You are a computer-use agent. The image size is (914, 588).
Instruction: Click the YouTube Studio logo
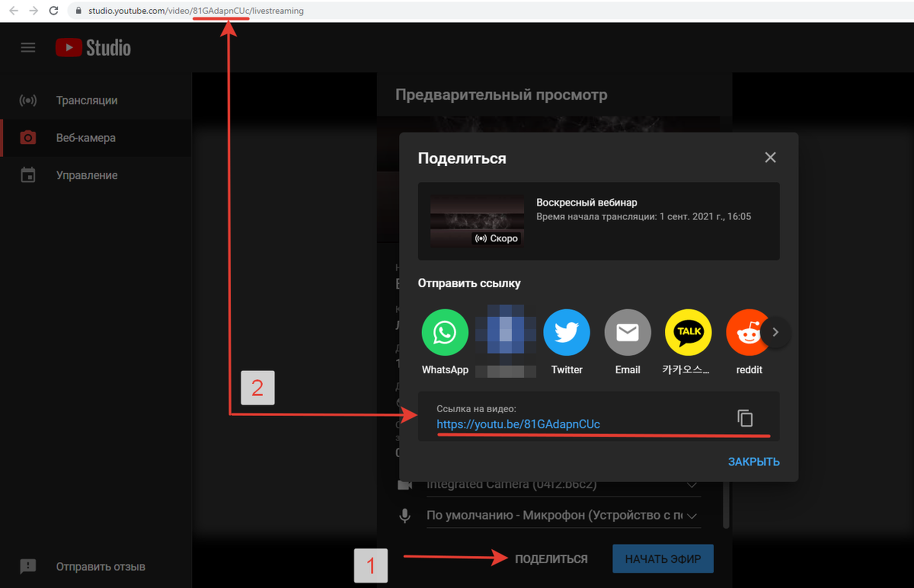tap(93, 47)
